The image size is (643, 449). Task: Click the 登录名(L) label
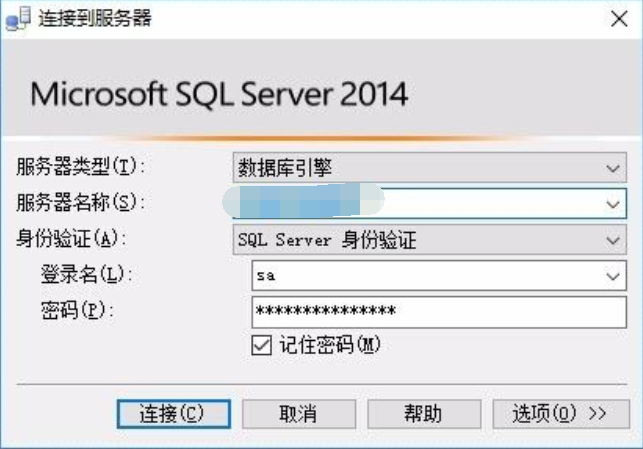click(86, 274)
